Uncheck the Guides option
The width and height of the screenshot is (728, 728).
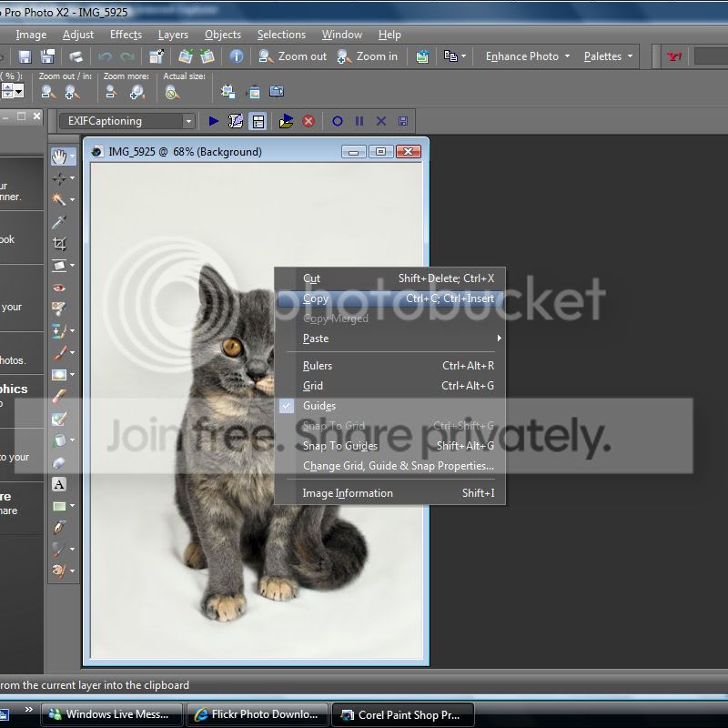tap(319, 406)
